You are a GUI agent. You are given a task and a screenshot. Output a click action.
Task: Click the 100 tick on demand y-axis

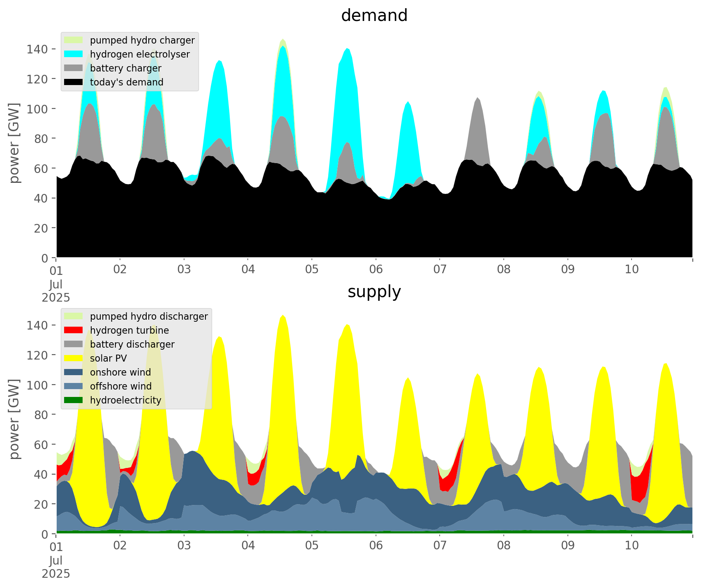pos(37,109)
